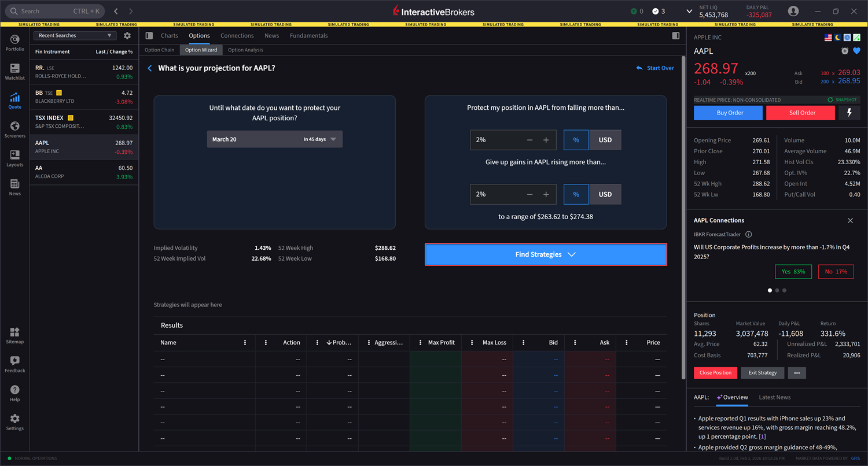The width and height of the screenshot is (868, 466).
Task: Expand the Recent Searches dropdown
Action: [75, 36]
